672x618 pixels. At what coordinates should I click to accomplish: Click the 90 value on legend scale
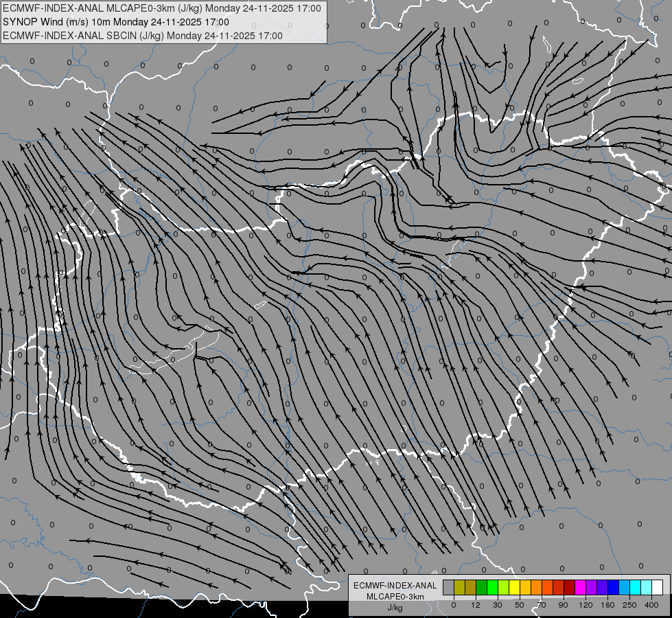click(563, 605)
